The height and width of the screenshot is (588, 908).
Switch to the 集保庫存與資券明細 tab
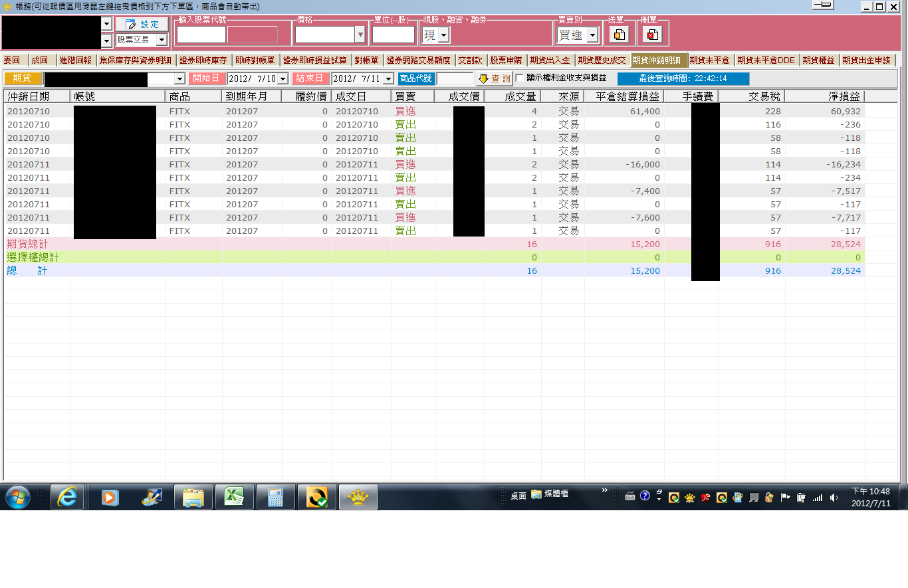point(136,60)
